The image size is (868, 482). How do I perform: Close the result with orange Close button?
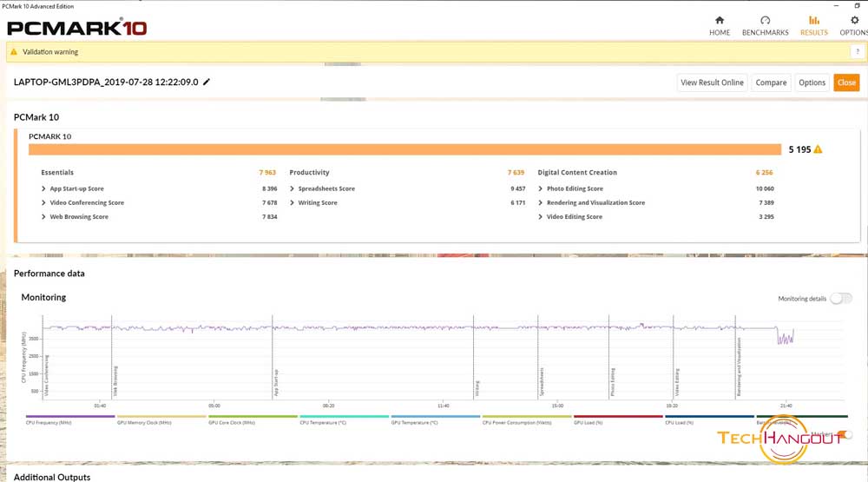coord(846,83)
